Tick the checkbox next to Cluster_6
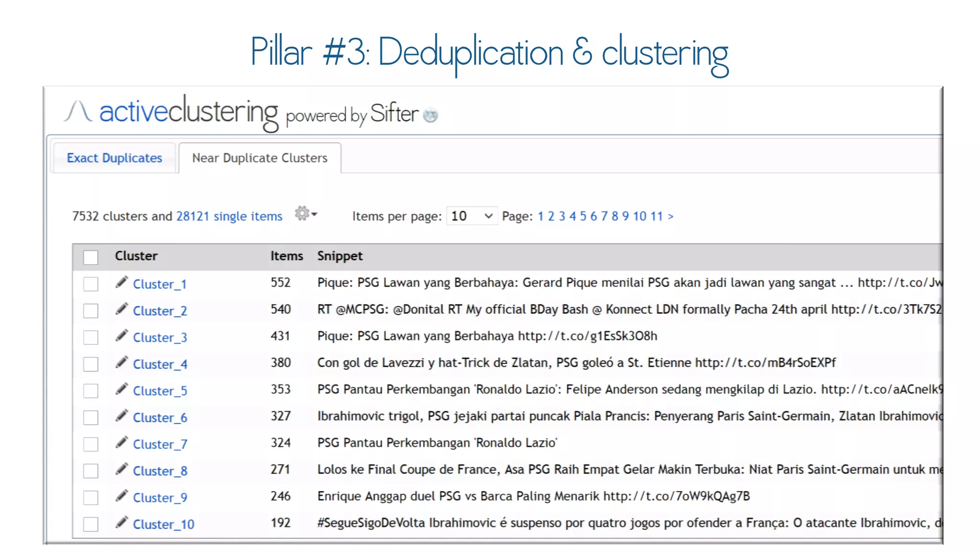 click(90, 418)
